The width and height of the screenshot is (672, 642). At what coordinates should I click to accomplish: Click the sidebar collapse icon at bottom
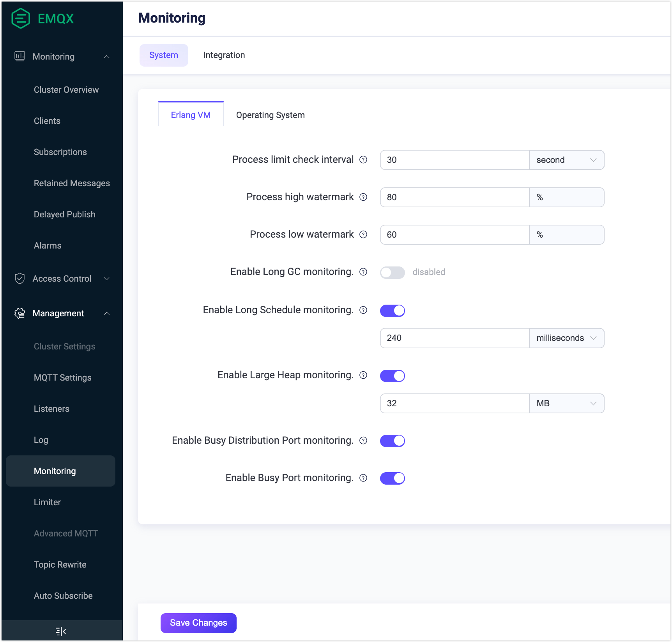pyautogui.click(x=61, y=631)
